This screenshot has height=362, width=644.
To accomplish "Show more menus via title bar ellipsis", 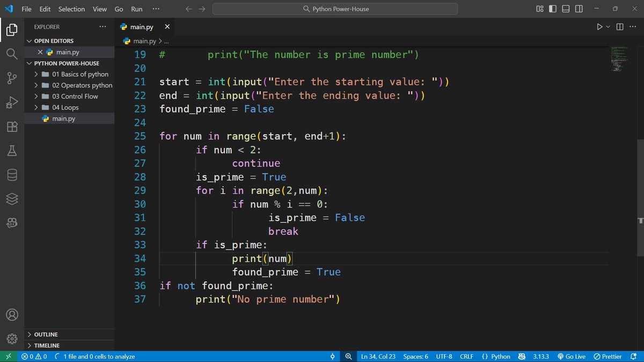I will click(156, 9).
